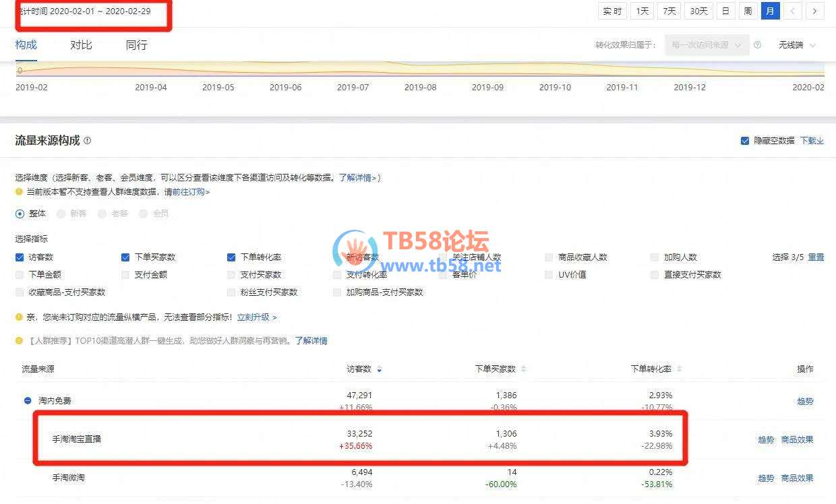Select the 周 granularity button

tap(748, 11)
